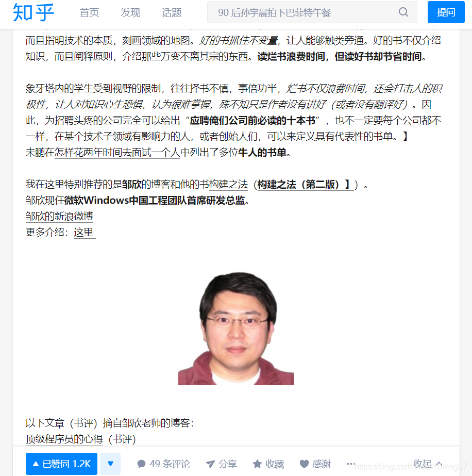472x476 pixels.
Task: Open the 发现 navigation item
Action: coord(130,12)
